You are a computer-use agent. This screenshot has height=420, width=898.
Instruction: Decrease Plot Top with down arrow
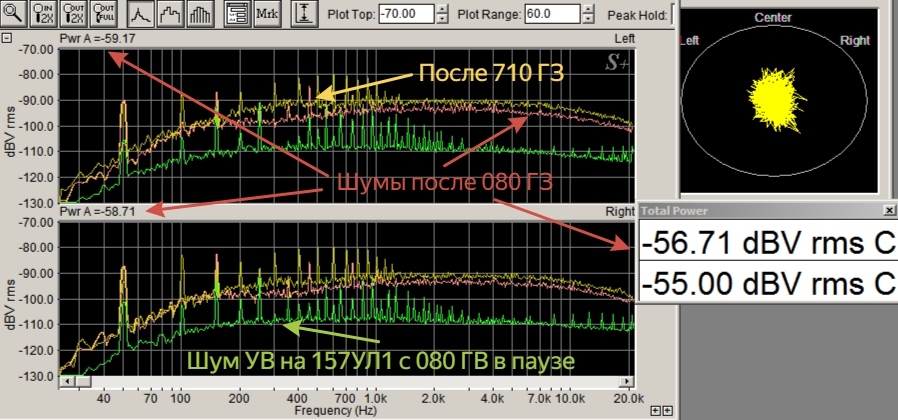(442, 19)
